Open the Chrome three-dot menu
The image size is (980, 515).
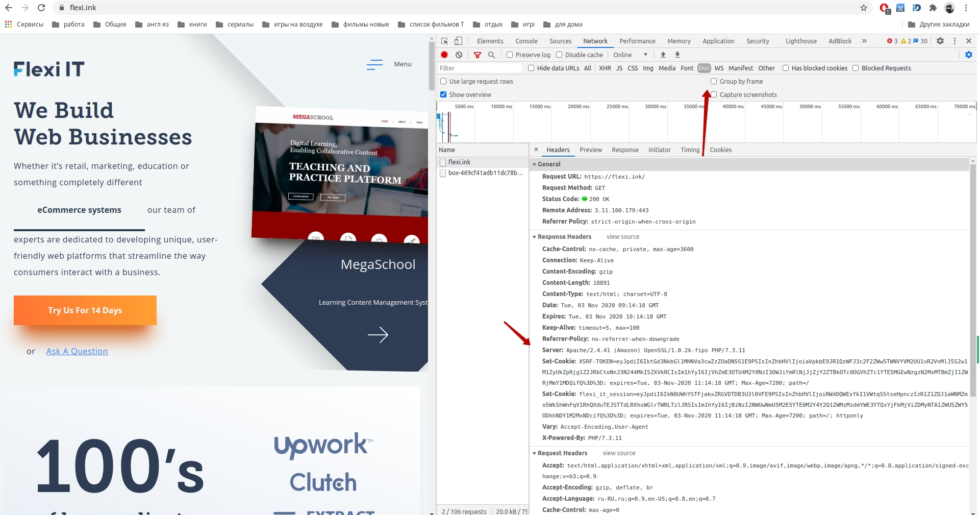coord(966,8)
